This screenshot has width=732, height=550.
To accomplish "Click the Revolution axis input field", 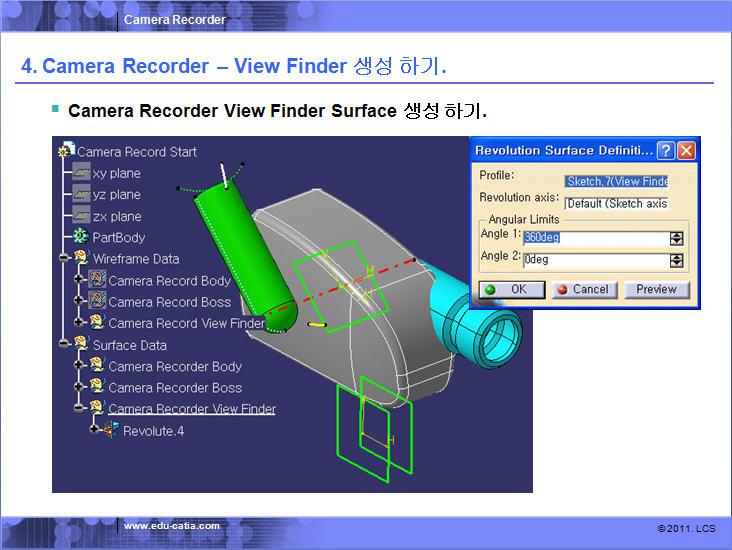I will pyautogui.click(x=616, y=203).
